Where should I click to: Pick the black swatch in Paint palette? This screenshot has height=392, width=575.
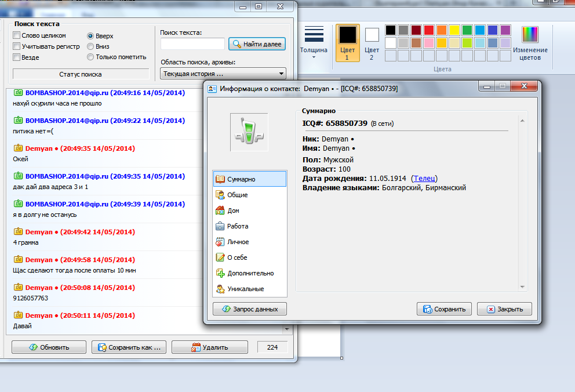tap(391, 30)
